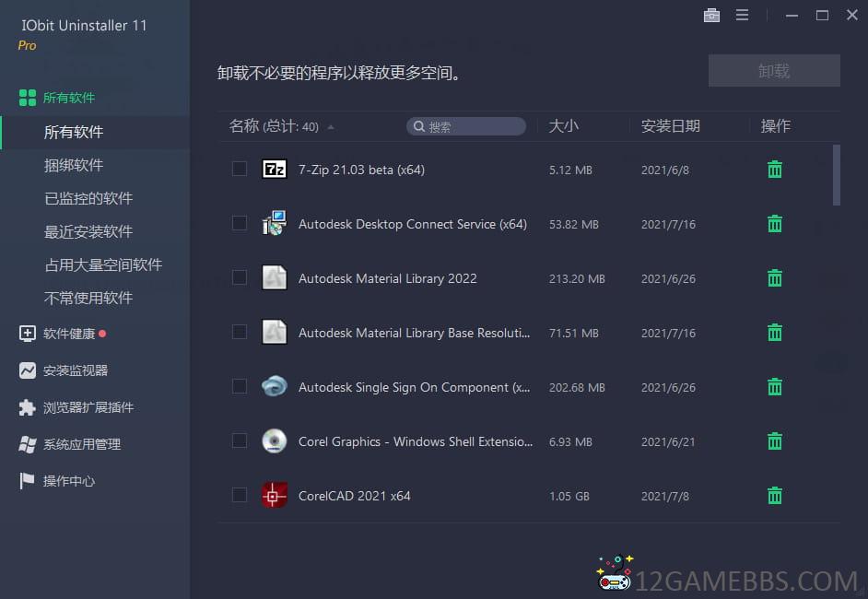
Task: Select the CorelCAD 2021 x64 checkbox
Action: point(240,495)
